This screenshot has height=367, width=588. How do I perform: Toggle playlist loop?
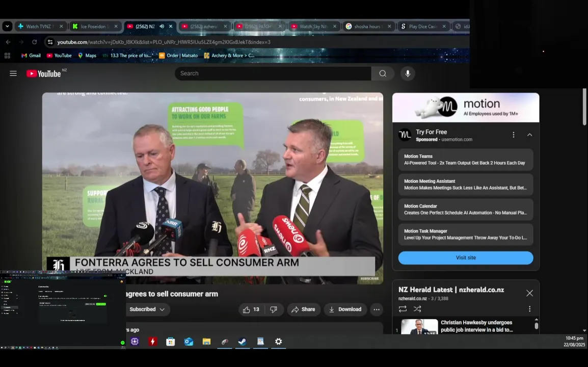(x=403, y=309)
